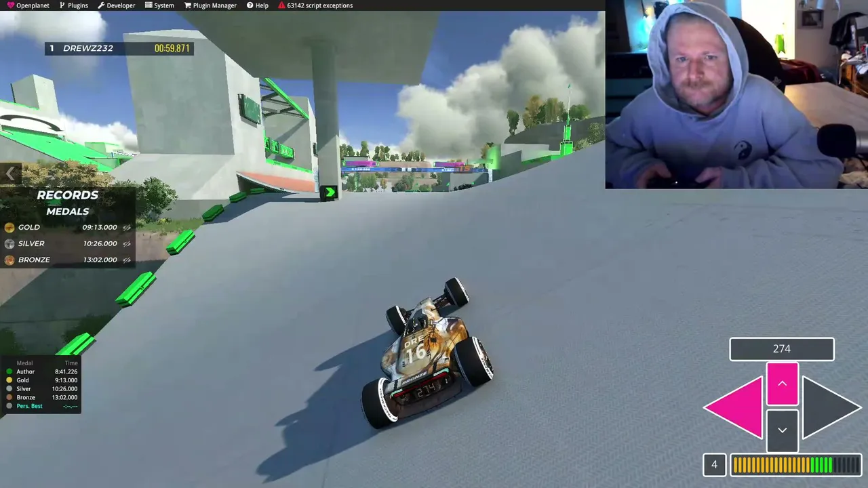Select the Silver label in medal table
The width and height of the screenshot is (868, 488).
(x=24, y=389)
